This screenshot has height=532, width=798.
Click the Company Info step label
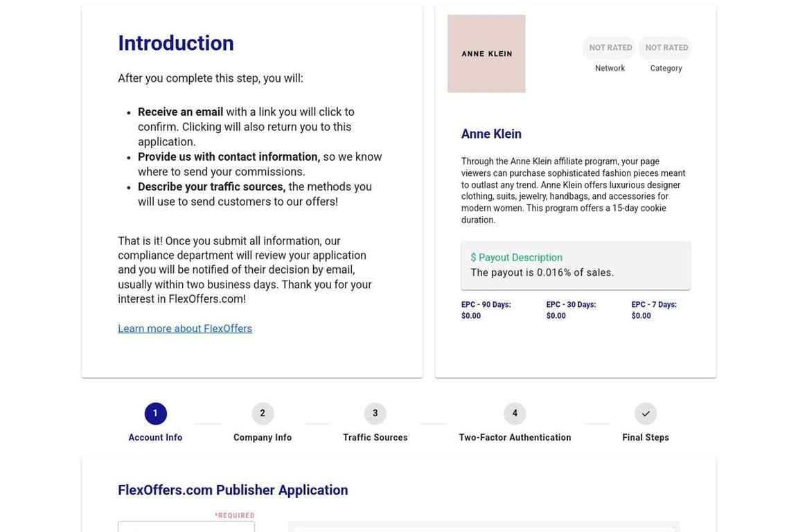[263, 437]
